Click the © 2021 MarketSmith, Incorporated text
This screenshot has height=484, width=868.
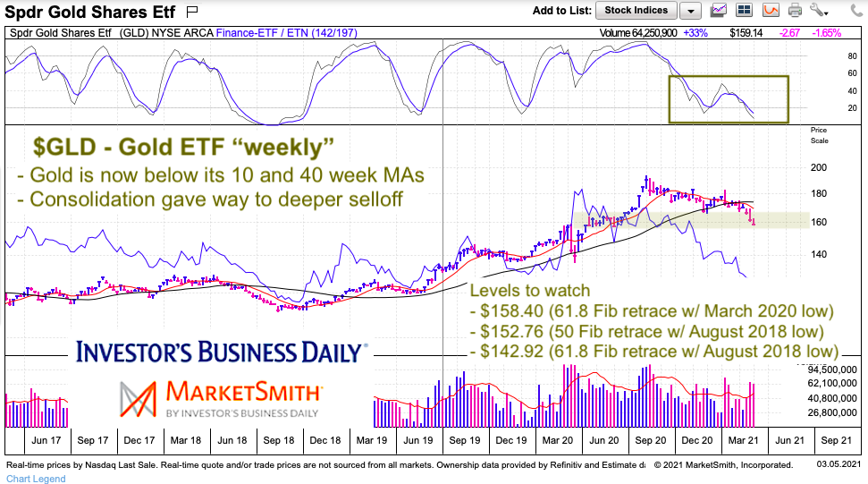(x=723, y=465)
